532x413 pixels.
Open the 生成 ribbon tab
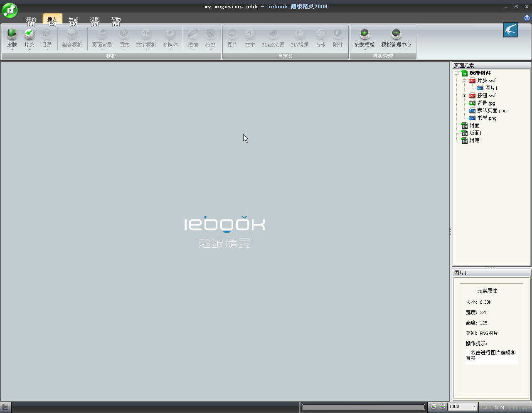[73, 20]
